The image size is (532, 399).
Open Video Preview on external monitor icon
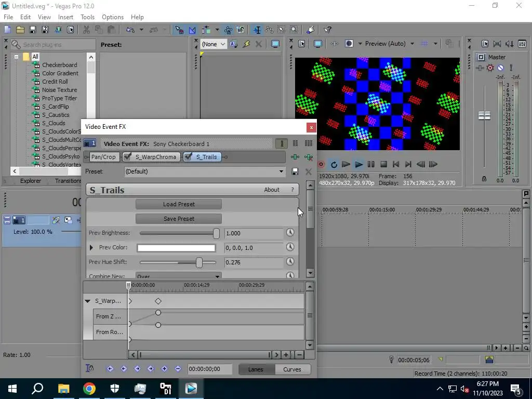coord(318,44)
